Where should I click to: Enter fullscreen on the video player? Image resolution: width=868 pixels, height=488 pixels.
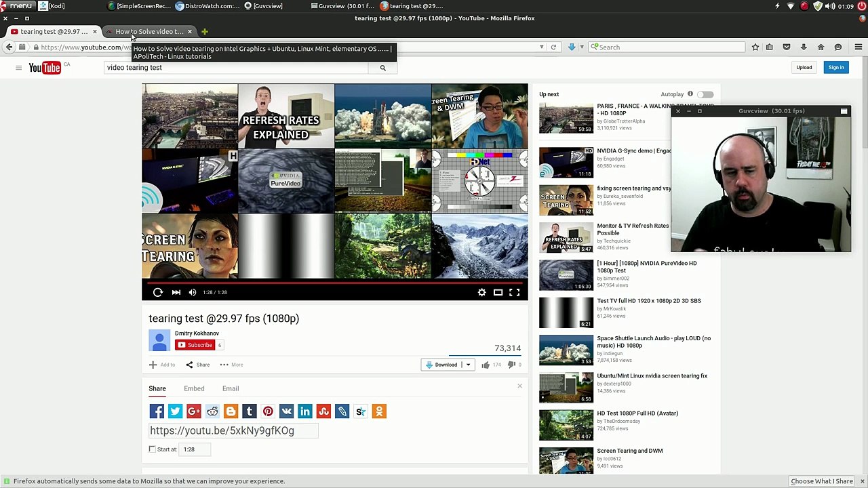[x=515, y=292]
